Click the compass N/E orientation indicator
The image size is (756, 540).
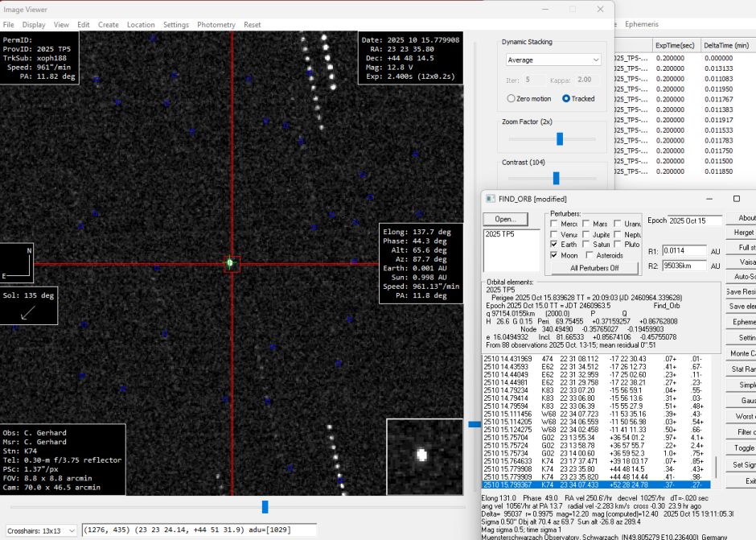coord(18,262)
